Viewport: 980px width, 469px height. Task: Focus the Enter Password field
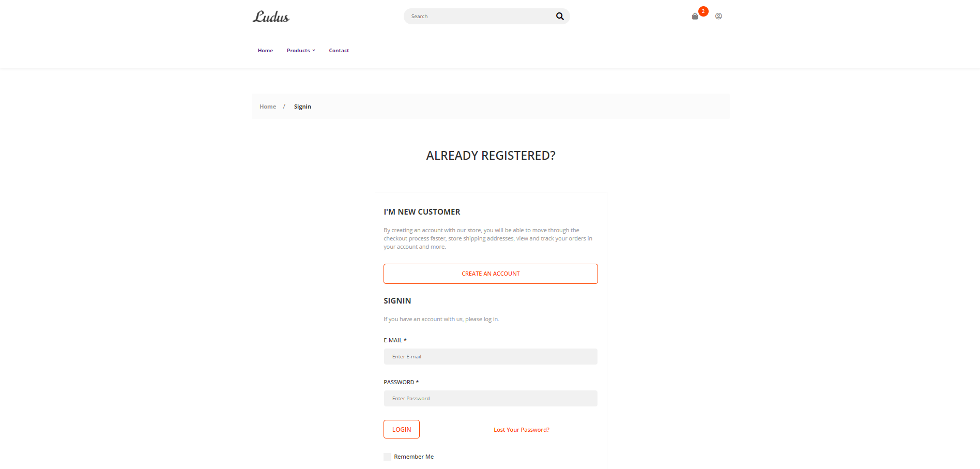(x=491, y=399)
